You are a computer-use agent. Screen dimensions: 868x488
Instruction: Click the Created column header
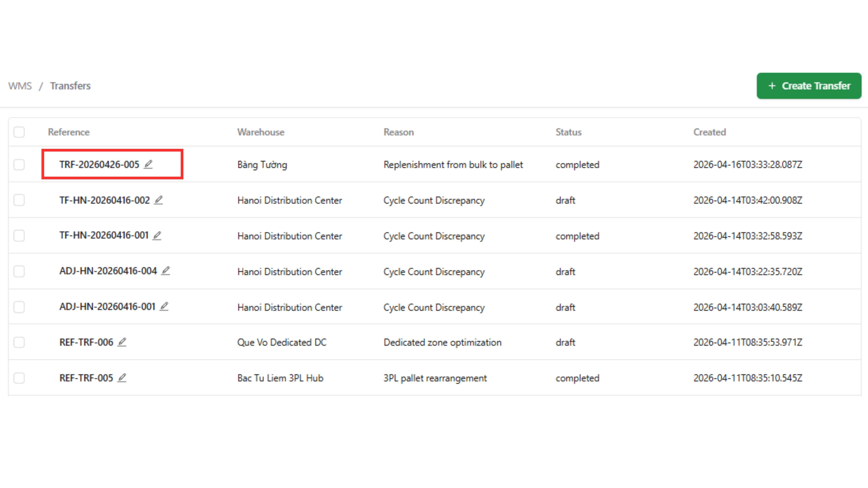pos(710,132)
